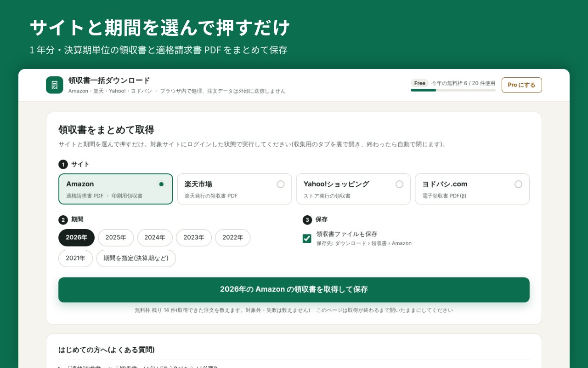Select the Amazon site option
Screen dimensions: 588x368
(116, 189)
